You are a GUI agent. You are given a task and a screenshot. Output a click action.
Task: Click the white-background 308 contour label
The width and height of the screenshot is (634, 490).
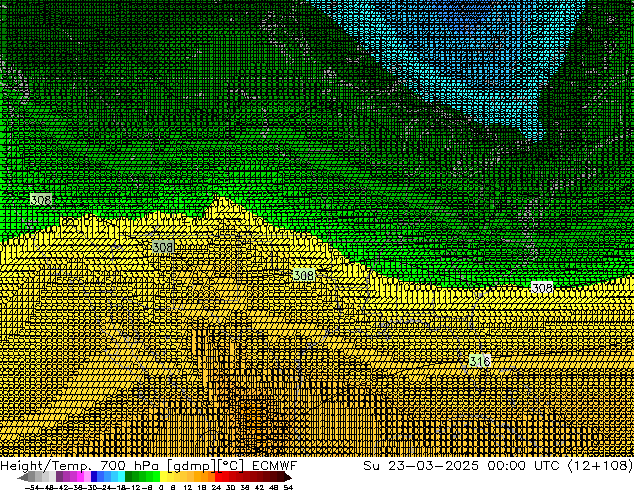coord(542,287)
